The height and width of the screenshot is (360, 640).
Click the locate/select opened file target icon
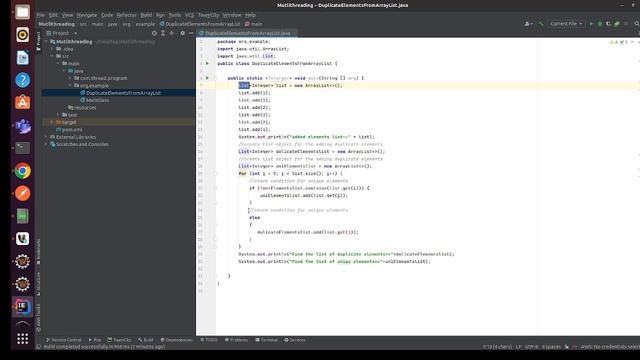[x=154, y=33]
